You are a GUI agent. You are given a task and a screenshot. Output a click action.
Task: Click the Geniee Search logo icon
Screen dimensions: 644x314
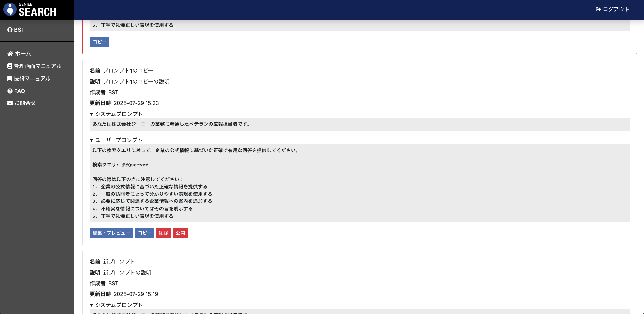point(10,9)
